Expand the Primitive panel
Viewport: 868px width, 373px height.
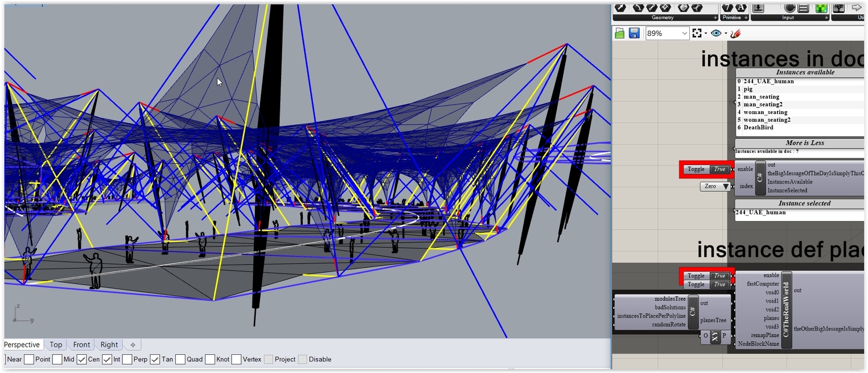coord(746,18)
